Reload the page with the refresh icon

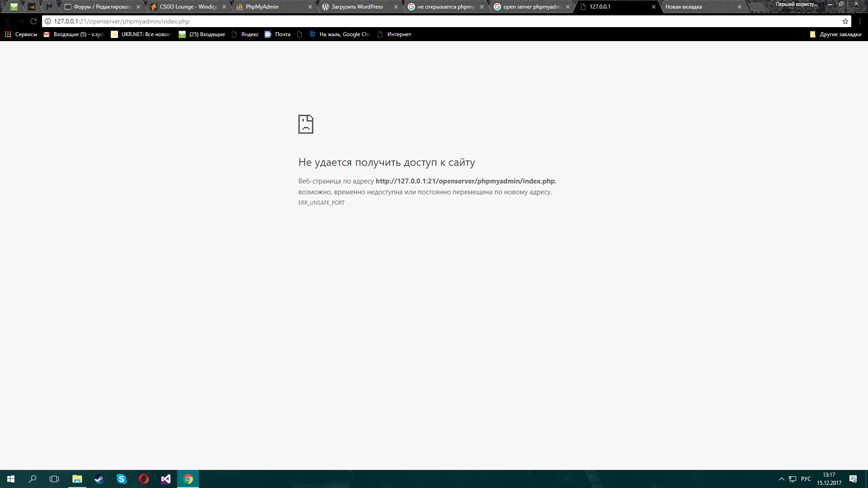point(33,21)
